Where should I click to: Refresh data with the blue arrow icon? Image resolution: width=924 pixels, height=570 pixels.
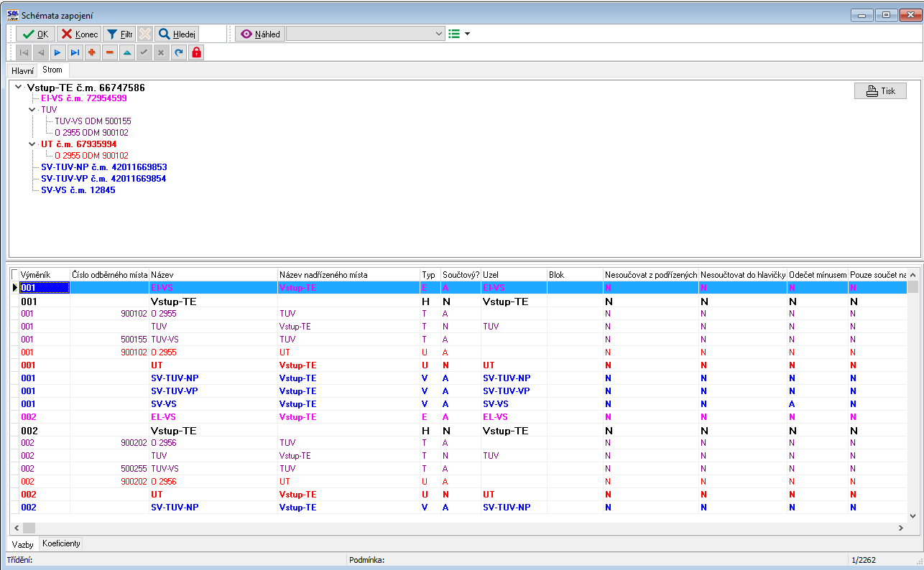click(178, 52)
